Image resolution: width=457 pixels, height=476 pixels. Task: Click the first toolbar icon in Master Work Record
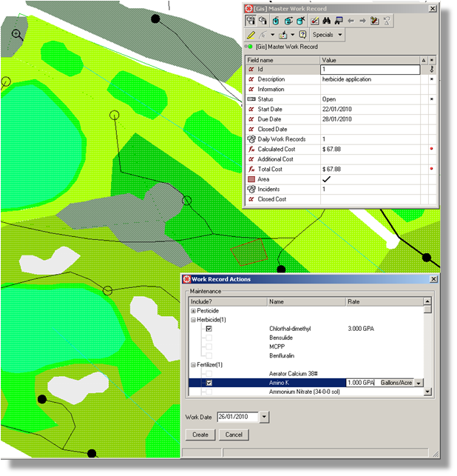(x=252, y=20)
